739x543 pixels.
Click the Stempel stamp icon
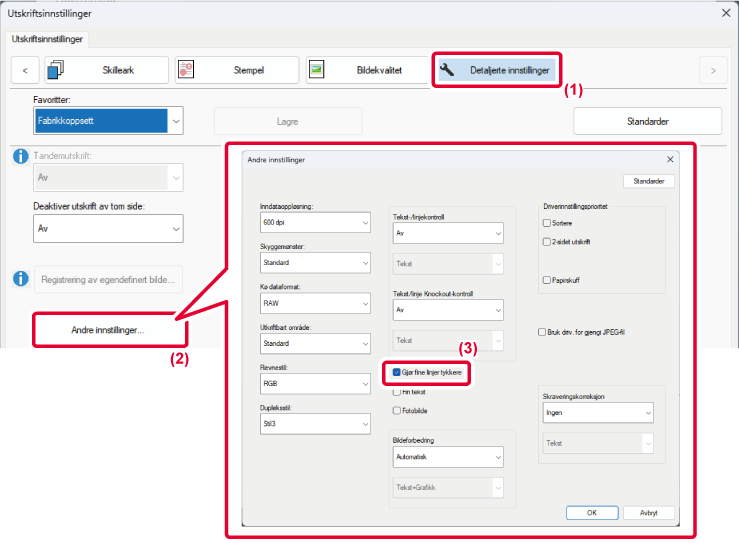(186, 70)
